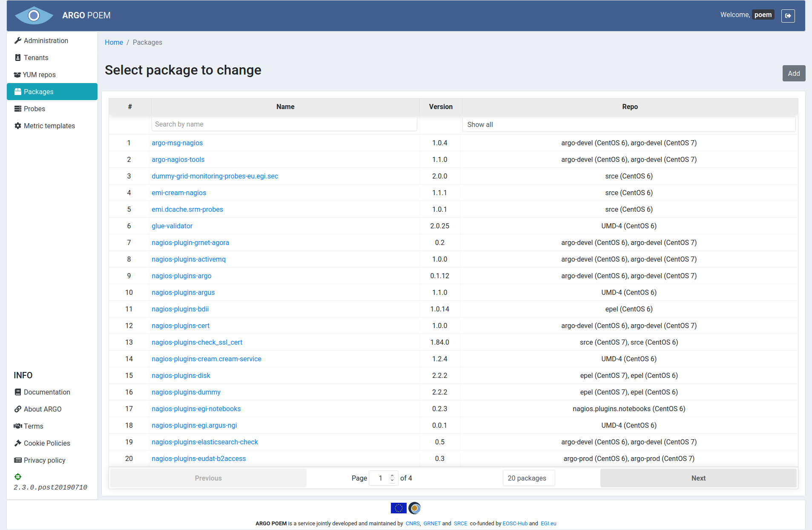Open the nagios-plugins-disk package
Image resolution: width=812 pixels, height=530 pixels.
[x=181, y=375]
